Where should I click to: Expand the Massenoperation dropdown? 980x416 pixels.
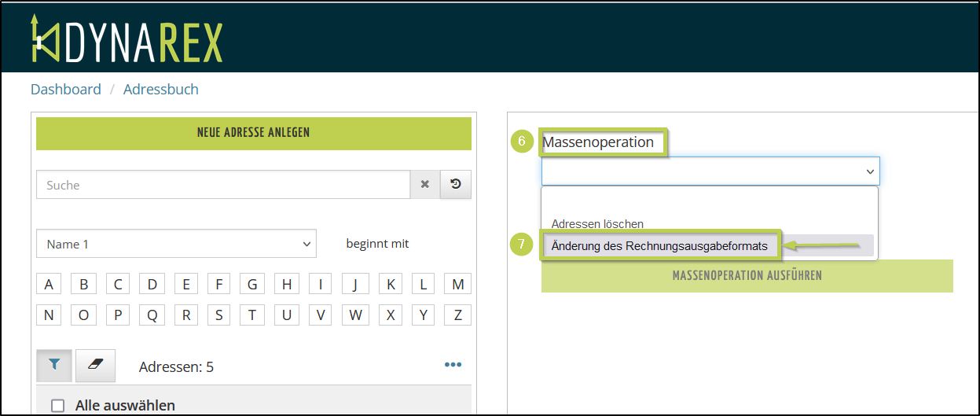pyautogui.click(x=710, y=171)
